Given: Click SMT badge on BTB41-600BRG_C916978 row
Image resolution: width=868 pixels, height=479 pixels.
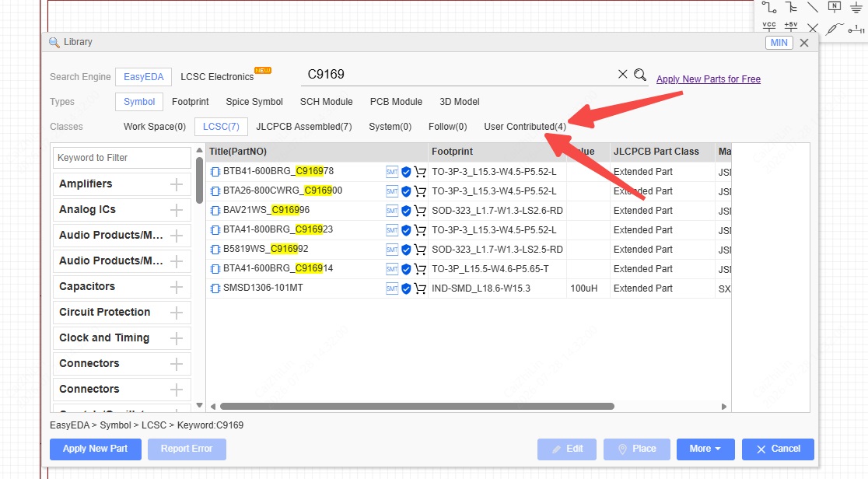Looking at the screenshot, I should (x=392, y=172).
